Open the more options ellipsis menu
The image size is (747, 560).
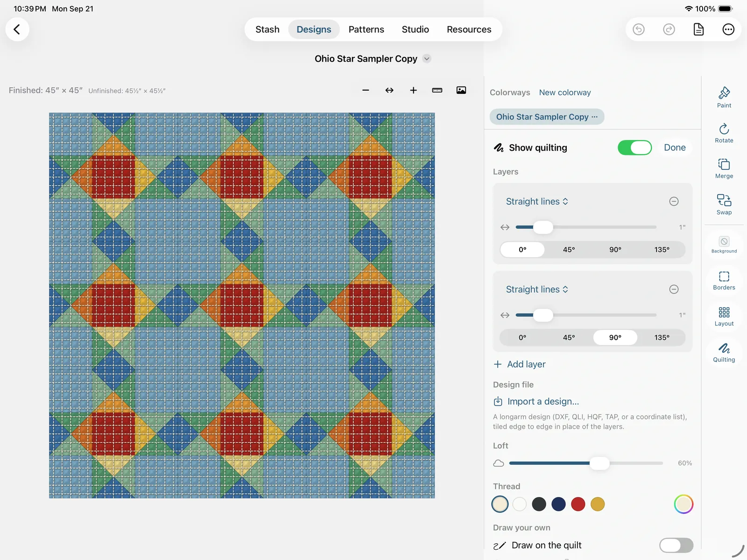(x=728, y=29)
